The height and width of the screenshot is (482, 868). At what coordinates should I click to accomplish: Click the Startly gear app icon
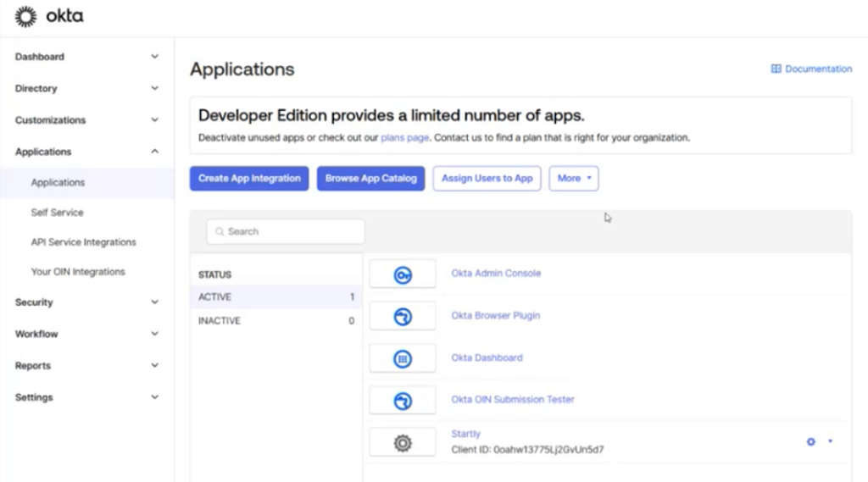click(x=403, y=443)
